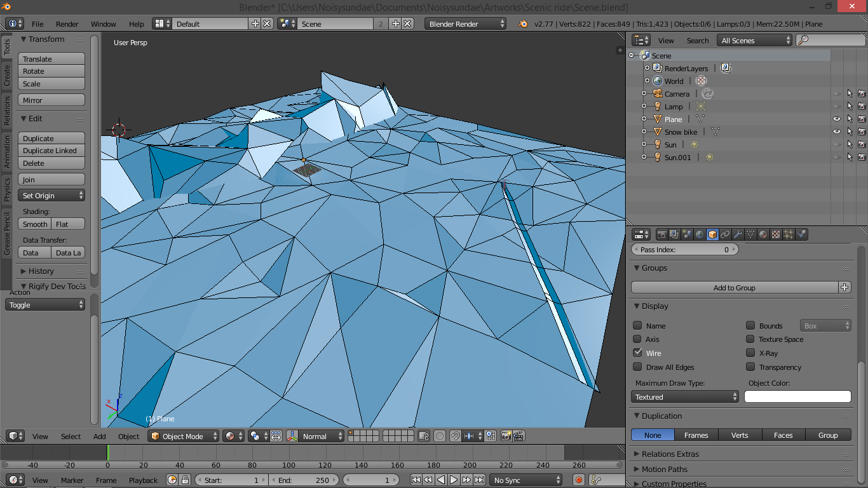Open the Render Layers properties tab
Screen dimensions: 868x488
[674, 234]
